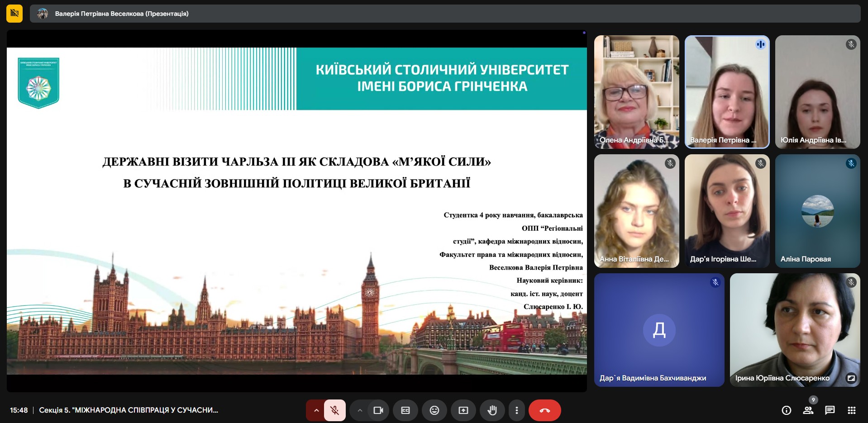Turn on closed captions

(405, 410)
